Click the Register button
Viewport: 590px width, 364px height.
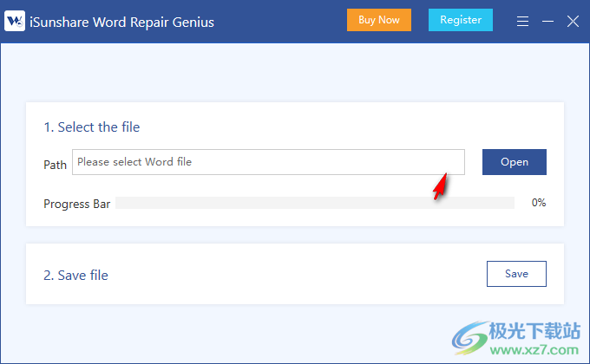click(461, 20)
